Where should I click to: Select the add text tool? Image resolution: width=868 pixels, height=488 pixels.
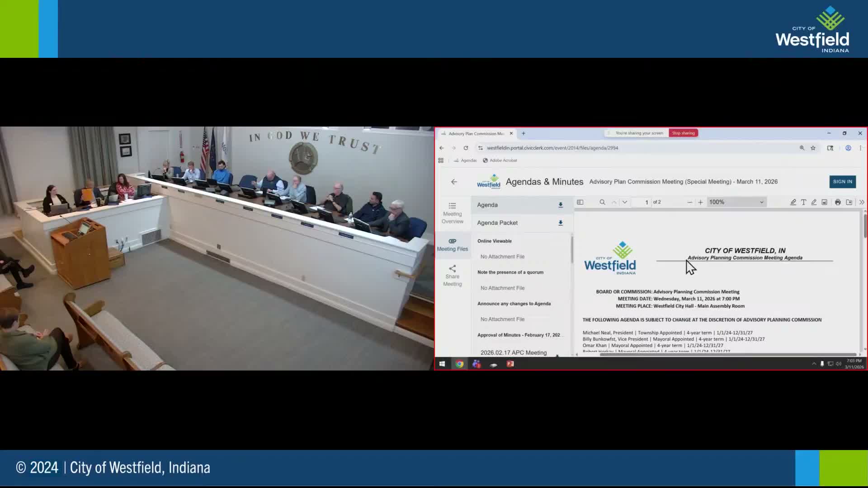click(803, 202)
